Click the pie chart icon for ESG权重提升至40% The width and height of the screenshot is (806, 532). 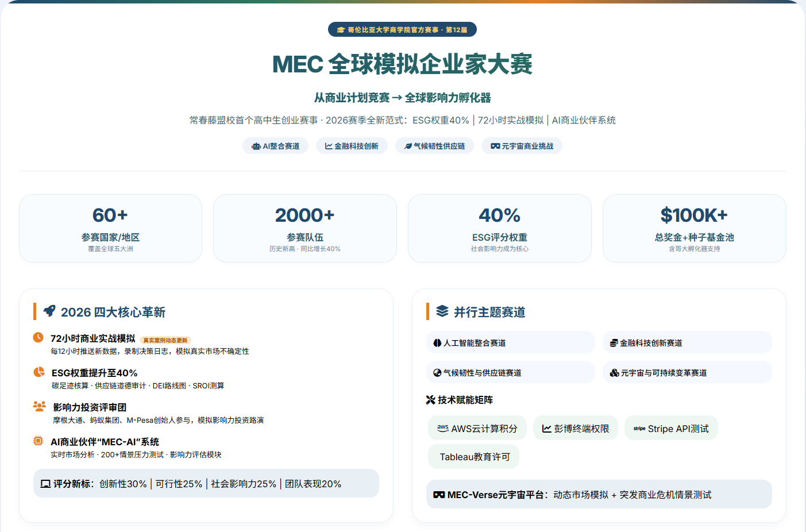tap(39, 372)
